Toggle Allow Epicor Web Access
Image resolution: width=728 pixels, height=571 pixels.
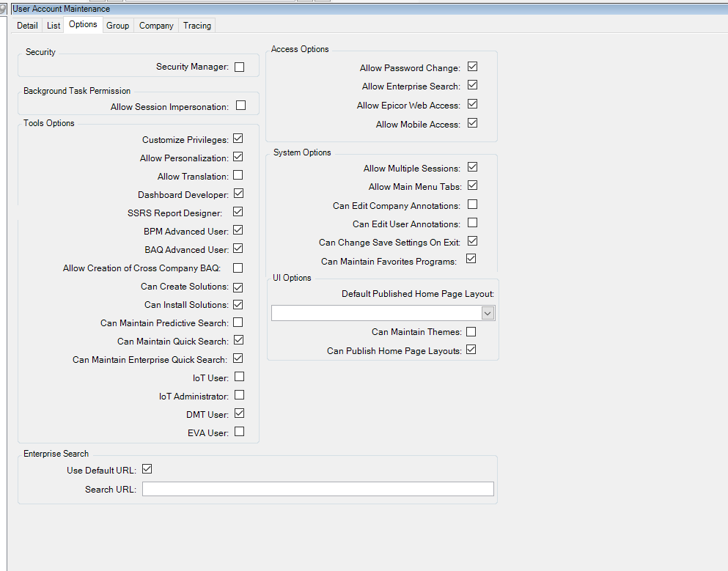473,104
